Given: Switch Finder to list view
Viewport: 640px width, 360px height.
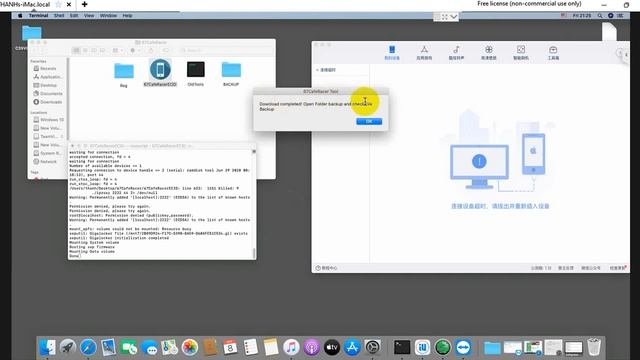Looking at the screenshot, I should (x=85, y=50).
